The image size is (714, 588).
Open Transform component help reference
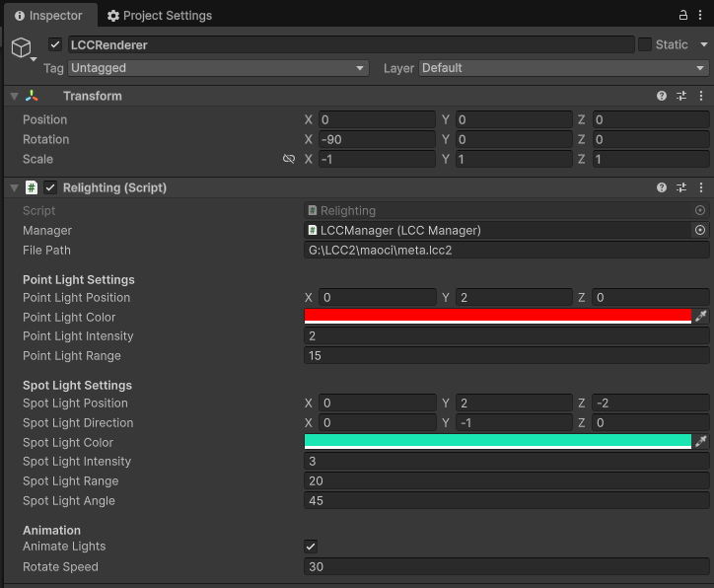click(x=662, y=96)
